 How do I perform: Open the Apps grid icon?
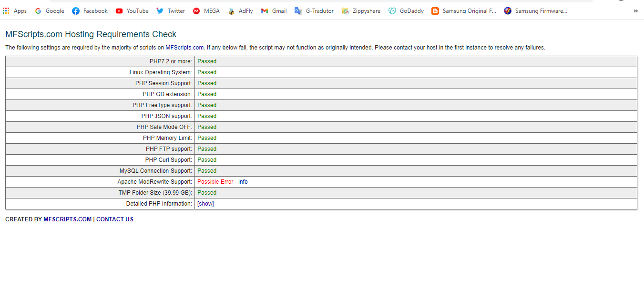coord(6,11)
